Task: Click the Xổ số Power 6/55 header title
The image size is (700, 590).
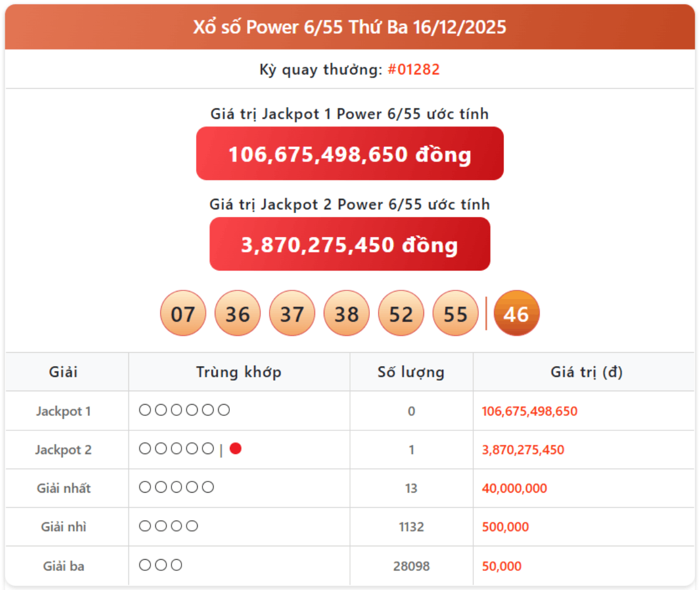Action: pyautogui.click(x=349, y=27)
